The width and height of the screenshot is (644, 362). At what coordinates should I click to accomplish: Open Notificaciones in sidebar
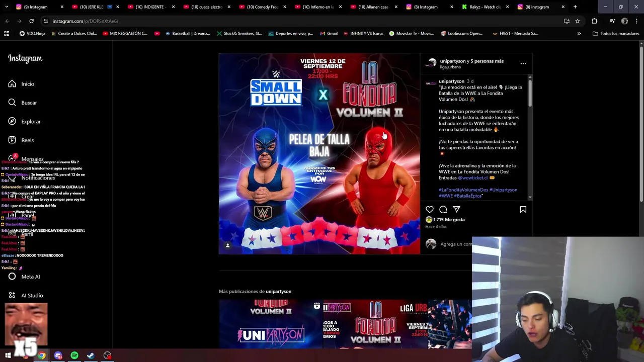[31, 177]
